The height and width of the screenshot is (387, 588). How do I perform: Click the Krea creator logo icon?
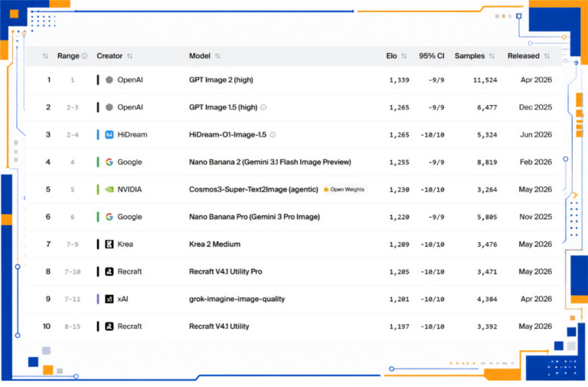[109, 244]
